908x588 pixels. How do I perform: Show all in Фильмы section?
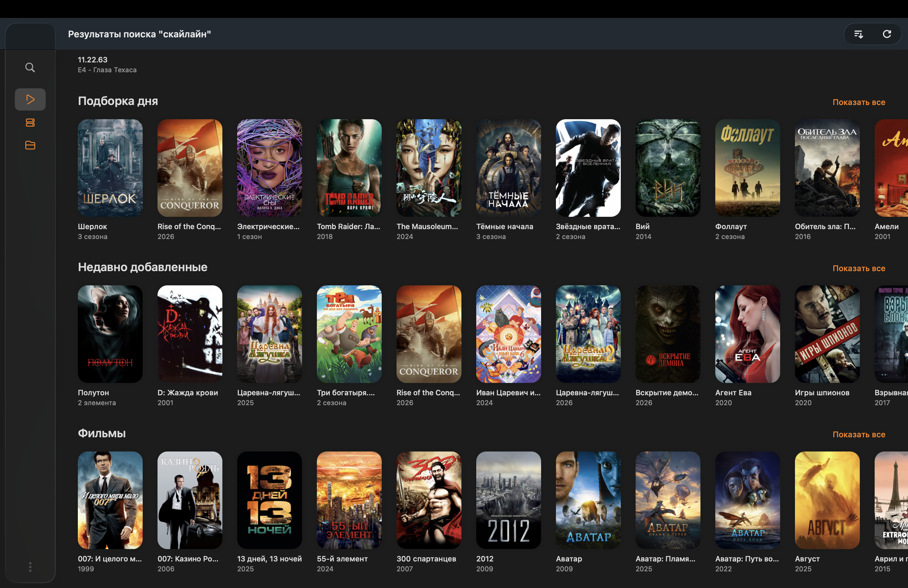[x=858, y=434]
